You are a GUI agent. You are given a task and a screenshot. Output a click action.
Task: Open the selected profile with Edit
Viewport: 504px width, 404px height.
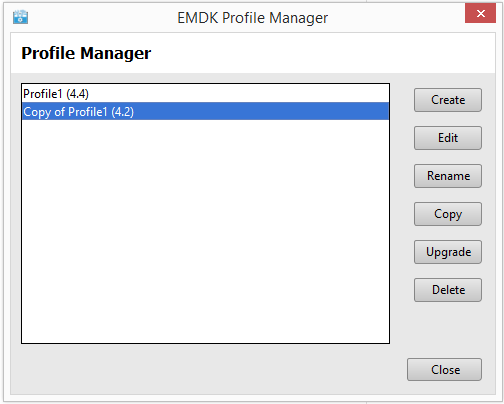tap(448, 138)
